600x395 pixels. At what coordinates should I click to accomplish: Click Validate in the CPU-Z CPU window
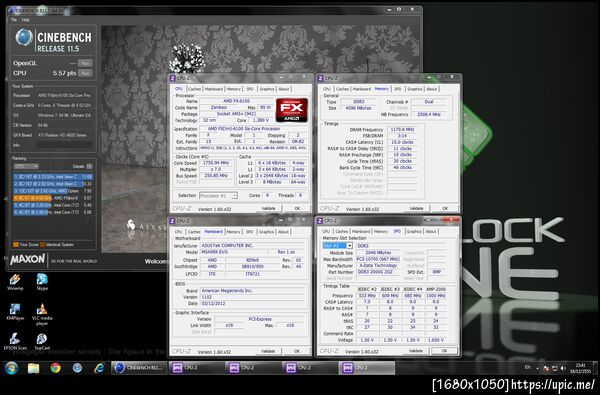point(268,208)
